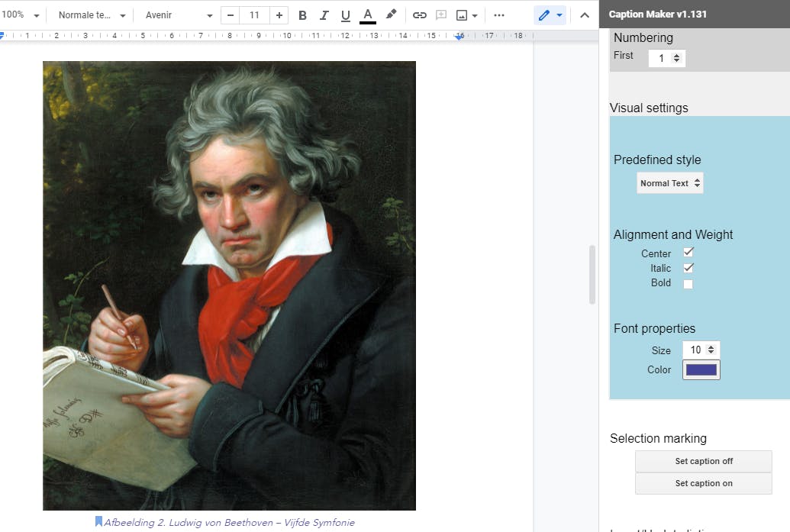790x532 pixels.
Task: Click the Selection marking heading
Action: click(658, 438)
